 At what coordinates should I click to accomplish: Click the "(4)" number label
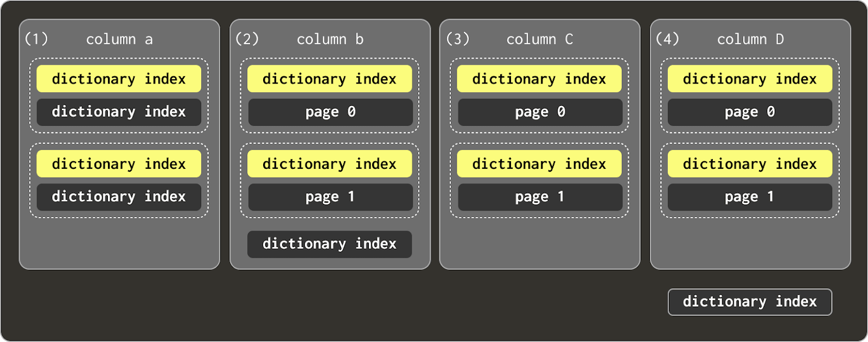click(x=667, y=39)
